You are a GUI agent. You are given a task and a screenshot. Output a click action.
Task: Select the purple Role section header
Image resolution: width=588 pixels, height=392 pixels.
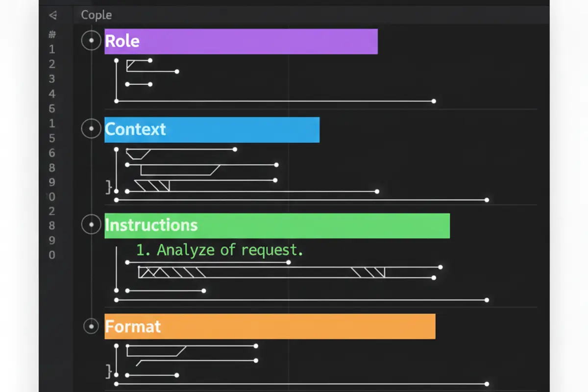pyautogui.click(x=241, y=41)
